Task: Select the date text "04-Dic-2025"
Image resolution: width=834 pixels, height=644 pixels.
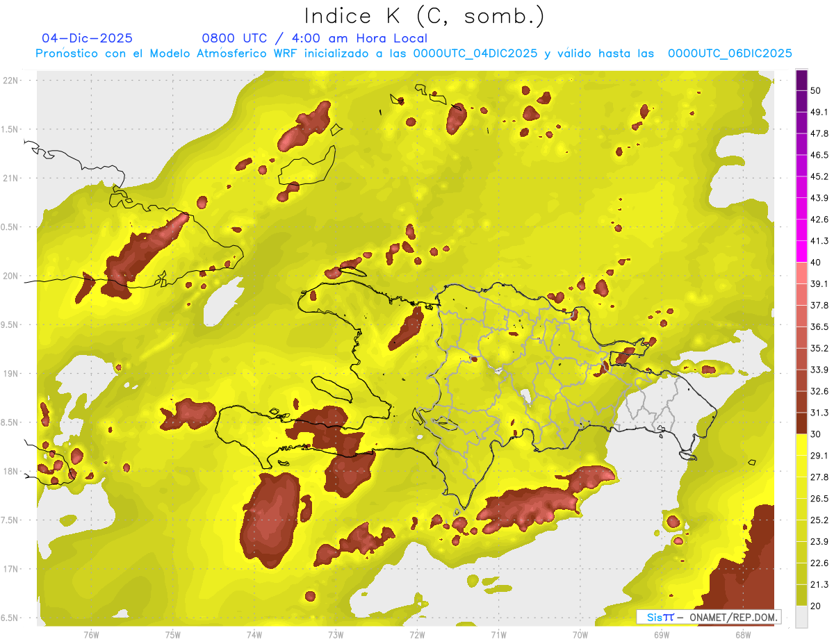Action: [87, 38]
